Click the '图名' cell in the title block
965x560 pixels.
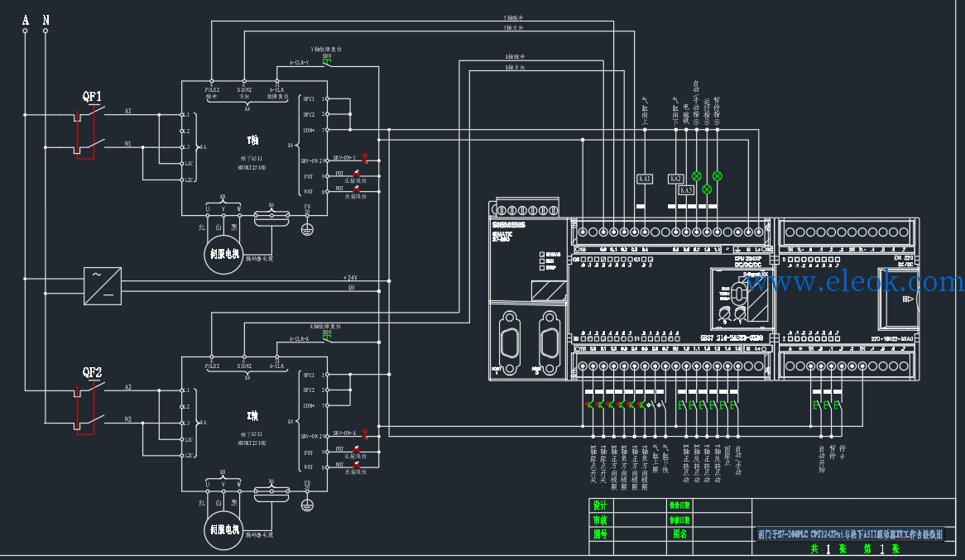pos(680,534)
